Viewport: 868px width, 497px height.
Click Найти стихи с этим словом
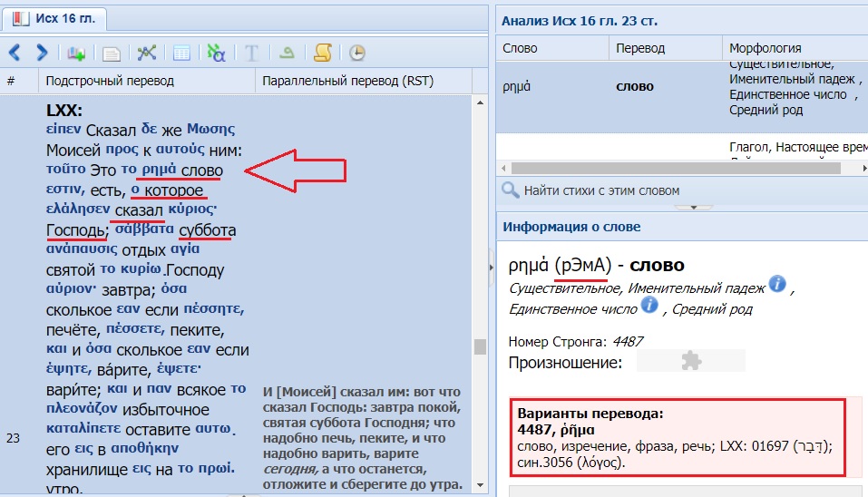pos(600,190)
